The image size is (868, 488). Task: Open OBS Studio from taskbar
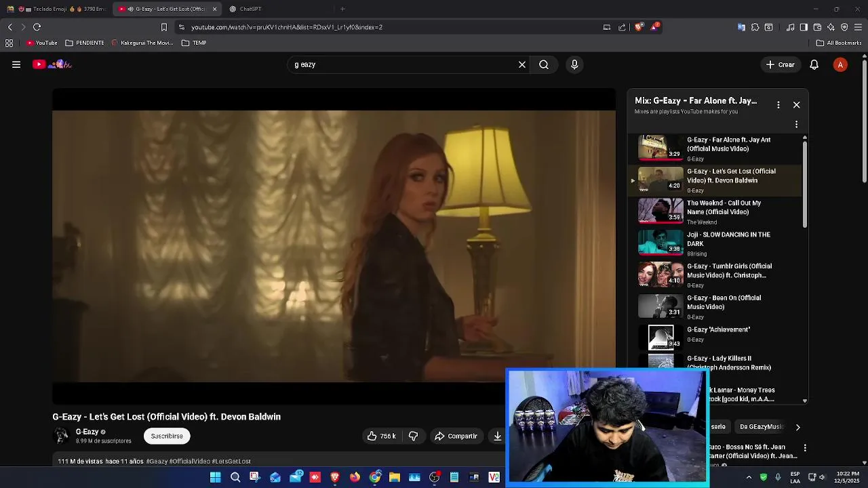tap(435, 477)
